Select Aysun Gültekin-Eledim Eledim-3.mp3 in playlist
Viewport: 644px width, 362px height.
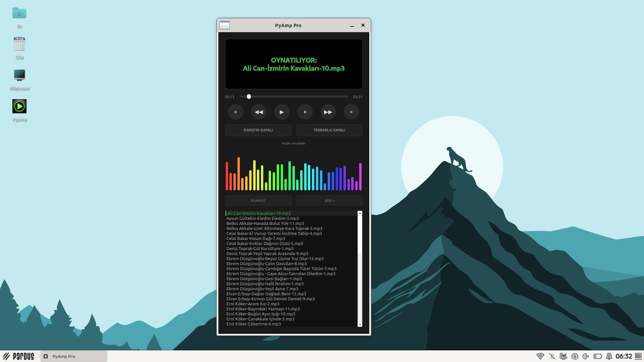coord(262,218)
